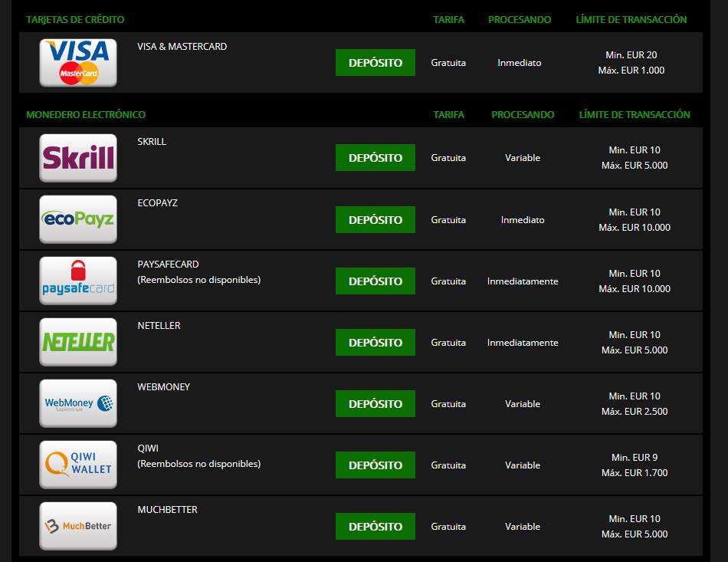The height and width of the screenshot is (562, 728).
Task: Click LÍMITE DE TRANSACCIÓN header in e-wallet section
Action: pos(635,115)
